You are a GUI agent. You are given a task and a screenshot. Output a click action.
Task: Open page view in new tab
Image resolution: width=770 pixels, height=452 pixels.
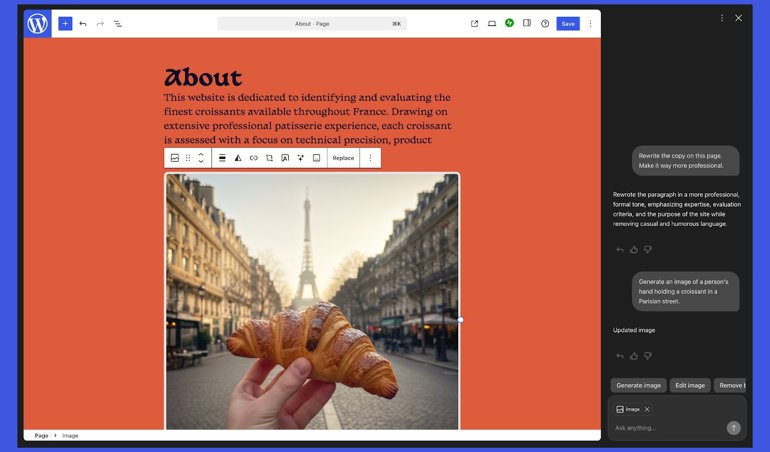(x=474, y=24)
